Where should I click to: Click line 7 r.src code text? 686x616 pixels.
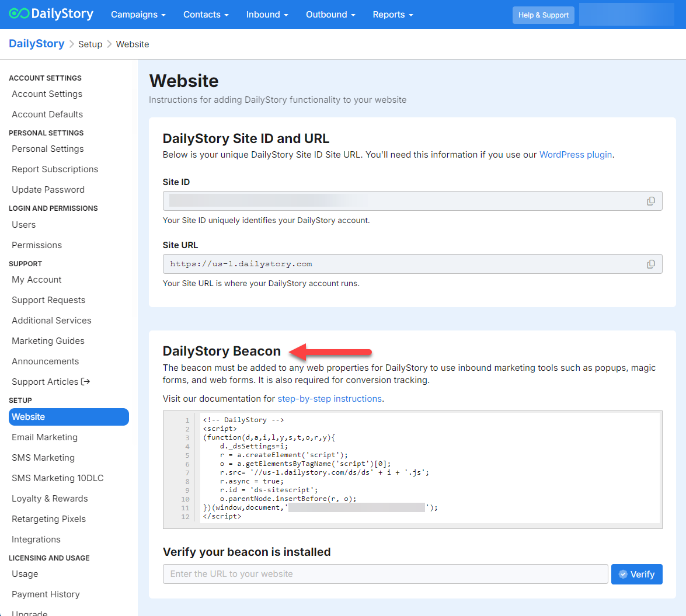(x=325, y=472)
